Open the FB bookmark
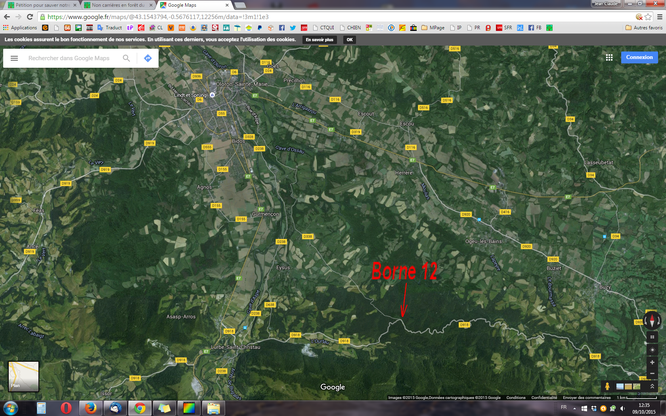 click(535, 28)
